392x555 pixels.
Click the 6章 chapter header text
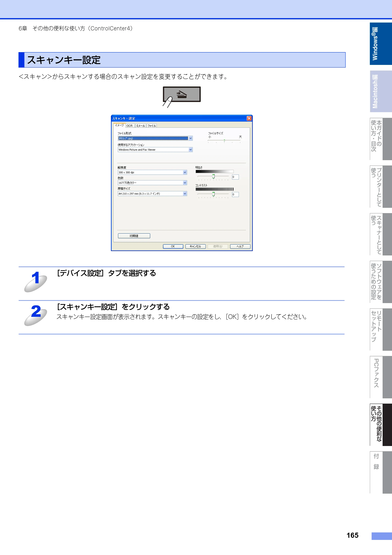point(76,28)
